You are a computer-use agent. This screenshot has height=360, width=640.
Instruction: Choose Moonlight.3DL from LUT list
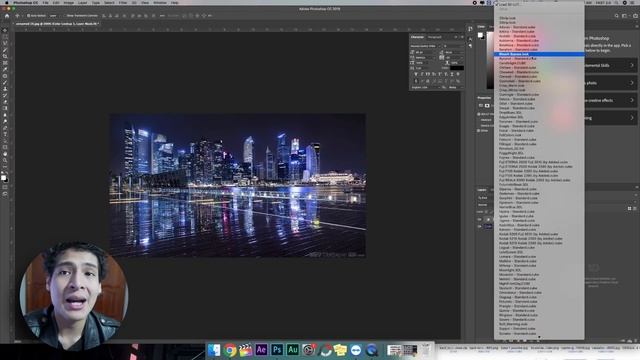coord(539,270)
